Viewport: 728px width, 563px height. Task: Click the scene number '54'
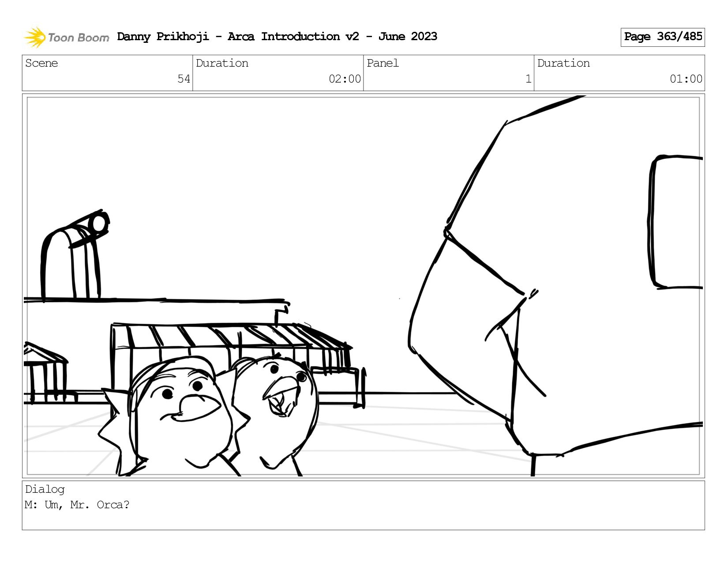pos(184,79)
